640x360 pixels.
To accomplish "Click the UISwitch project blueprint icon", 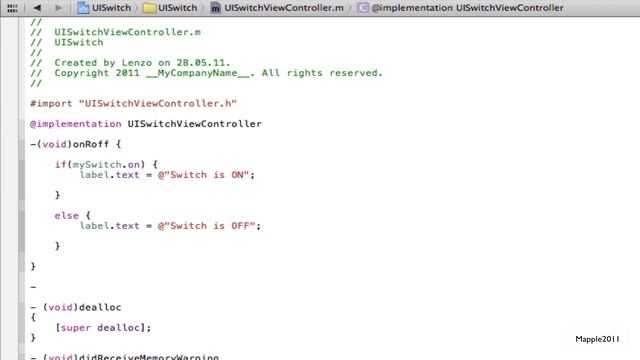I will [x=83, y=8].
